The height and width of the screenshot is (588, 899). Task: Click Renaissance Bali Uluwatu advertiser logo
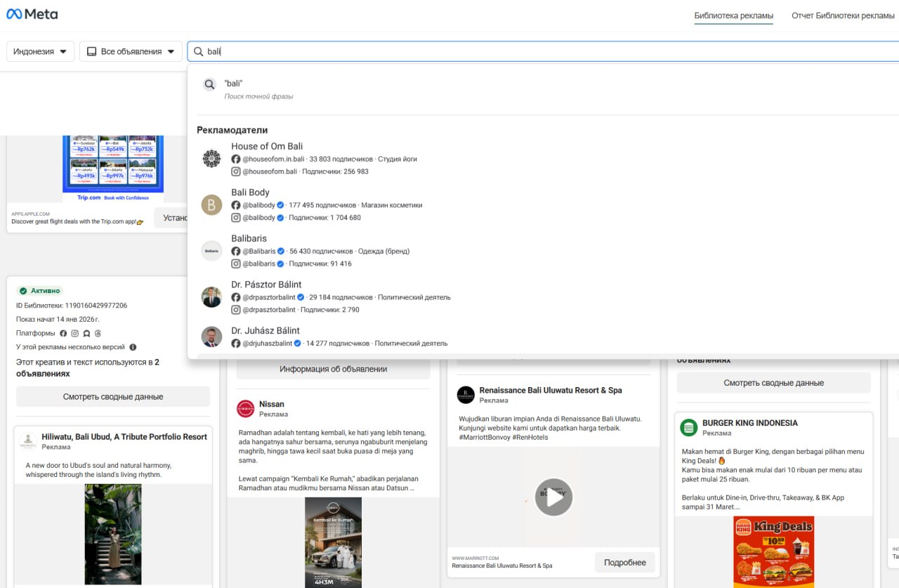point(466,395)
